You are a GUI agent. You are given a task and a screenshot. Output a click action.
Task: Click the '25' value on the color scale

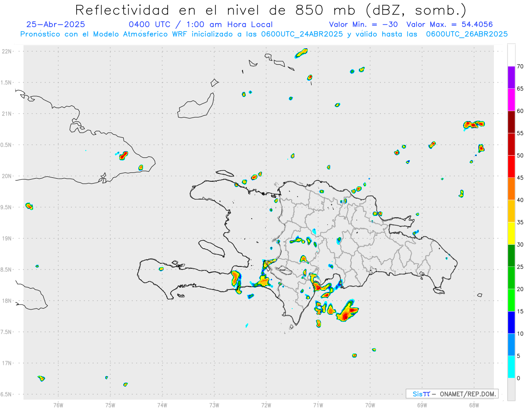[520, 267]
